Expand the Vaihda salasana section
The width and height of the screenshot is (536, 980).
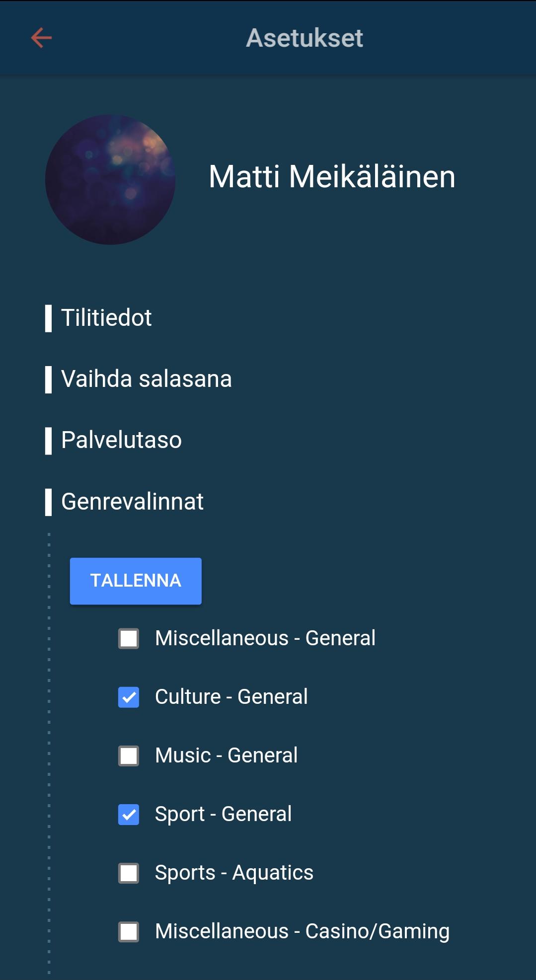click(x=146, y=379)
